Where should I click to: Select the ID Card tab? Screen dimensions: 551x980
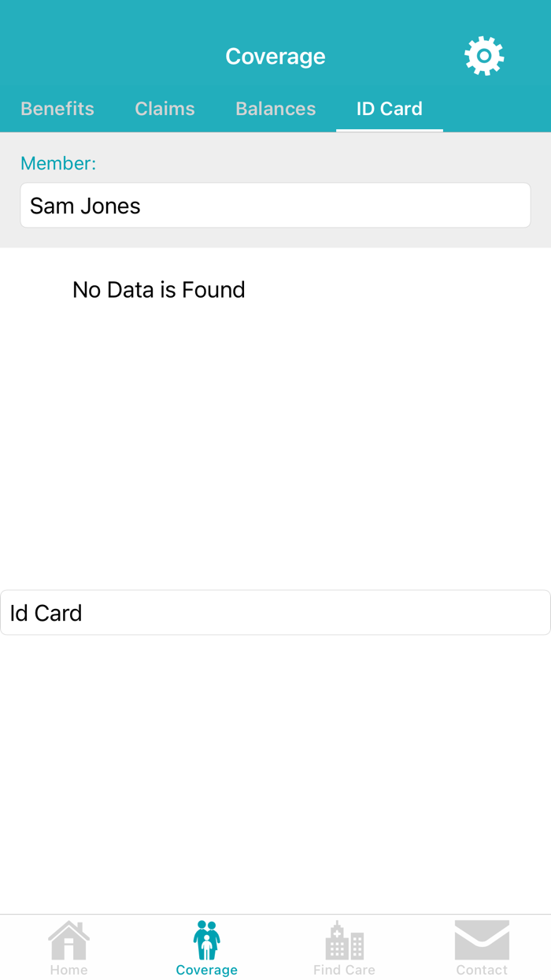pos(389,109)
